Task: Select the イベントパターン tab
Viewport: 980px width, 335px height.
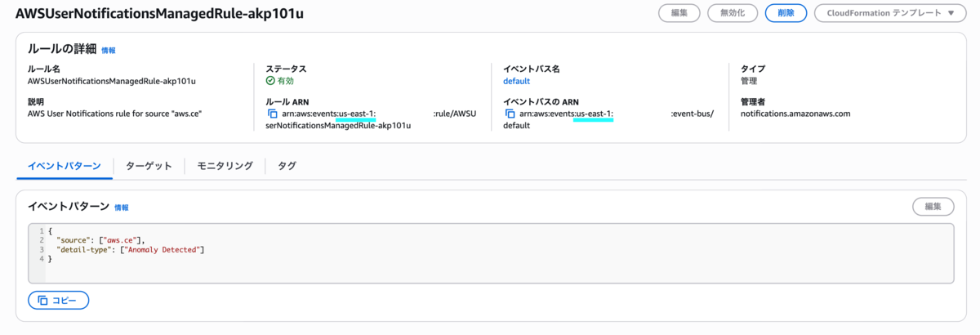Action: coord(65,166)
